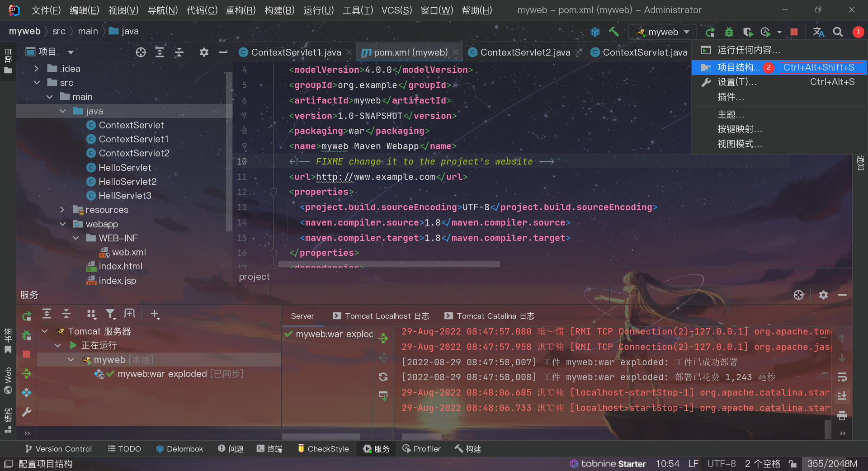868x471 pixels.
Task: Stop Tomcat server in services sidebar
Action: pyautogui.click(x=27, y=354)
